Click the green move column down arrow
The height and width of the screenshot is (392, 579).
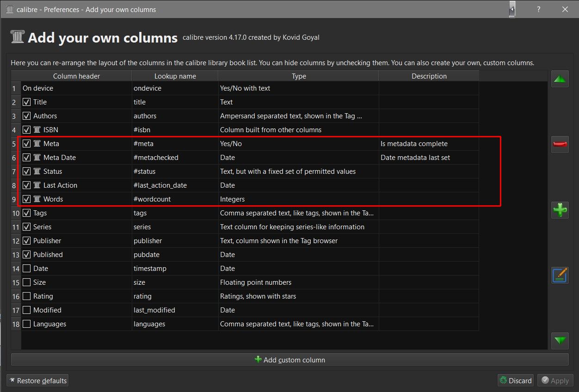(560, 341)
